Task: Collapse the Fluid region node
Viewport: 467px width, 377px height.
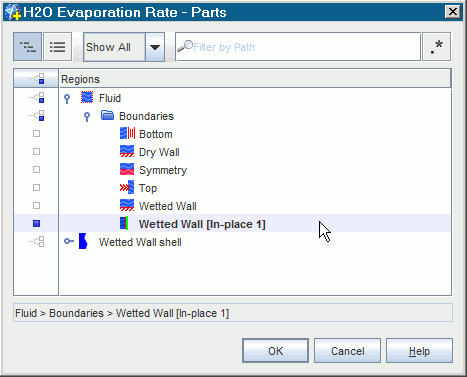Action: coord(67,98)
